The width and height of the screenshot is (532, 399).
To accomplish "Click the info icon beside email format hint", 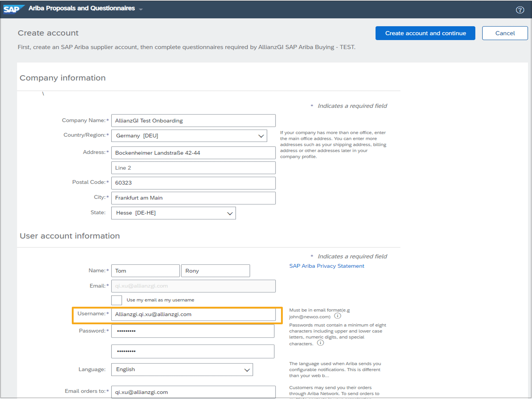I will point(338,316).
